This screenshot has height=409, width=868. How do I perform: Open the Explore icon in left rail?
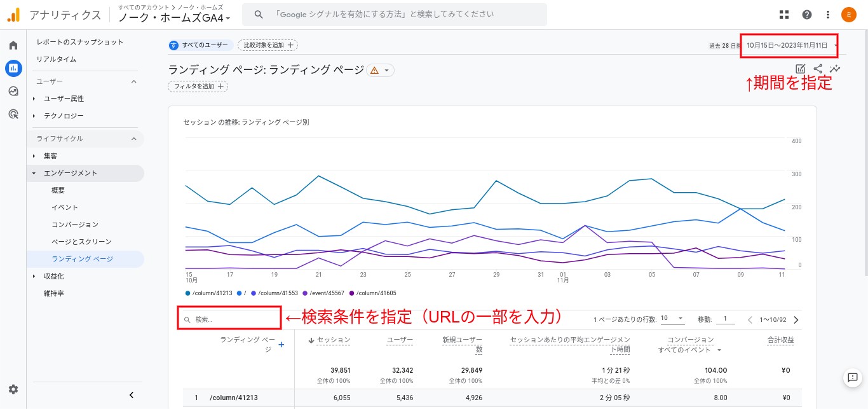click(13, 91)
